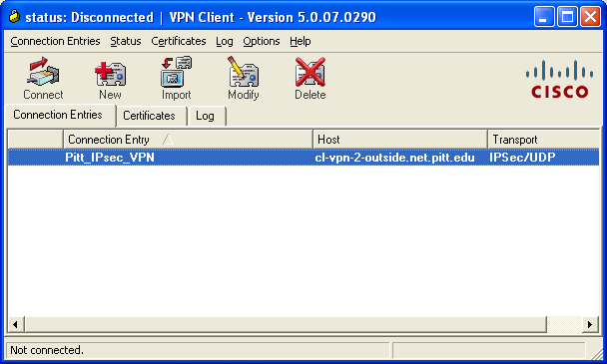Screen dimensions: 607x364
Task: Sort by Transport column header
Action: (x=544, y=140)
